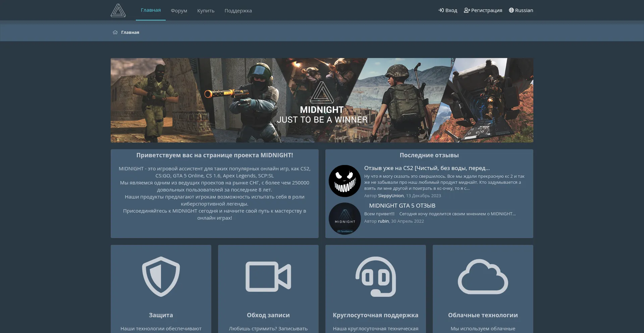Screen dimensions: 644x333
Task: Open the Поддержка menu item
Action: [238, 10]
